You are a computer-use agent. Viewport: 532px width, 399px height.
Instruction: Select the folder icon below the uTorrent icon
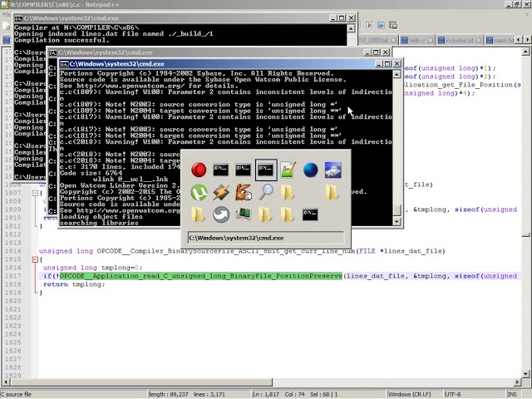tap(199, 214)
